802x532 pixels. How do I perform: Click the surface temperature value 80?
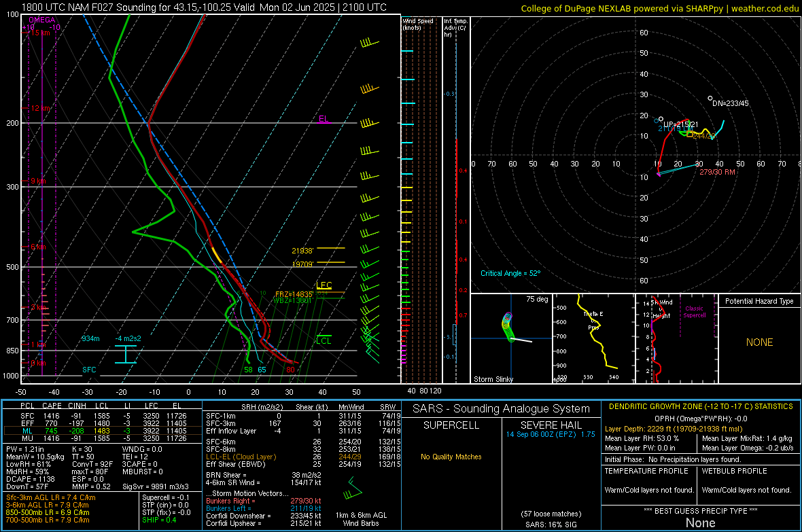pos(290,370)
